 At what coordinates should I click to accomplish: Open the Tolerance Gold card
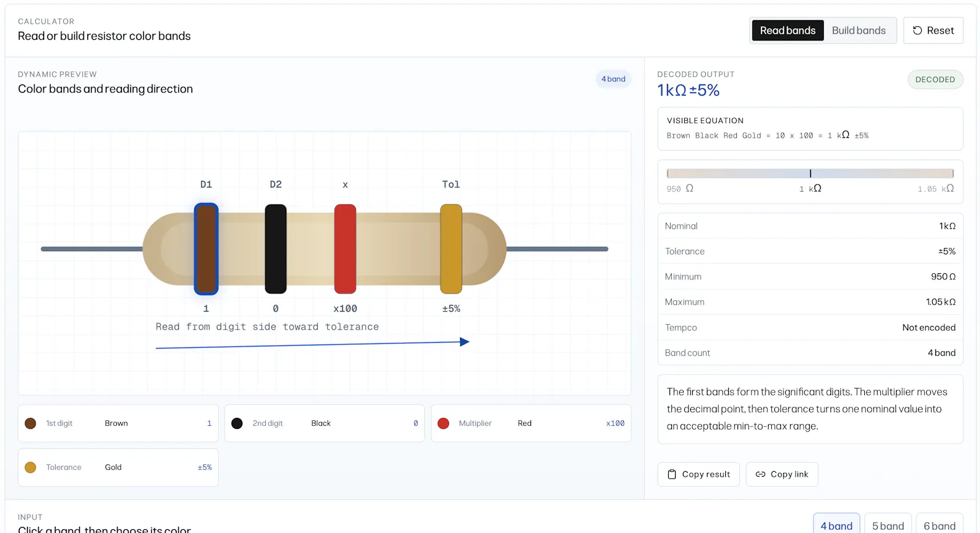(x=118, y=467)
